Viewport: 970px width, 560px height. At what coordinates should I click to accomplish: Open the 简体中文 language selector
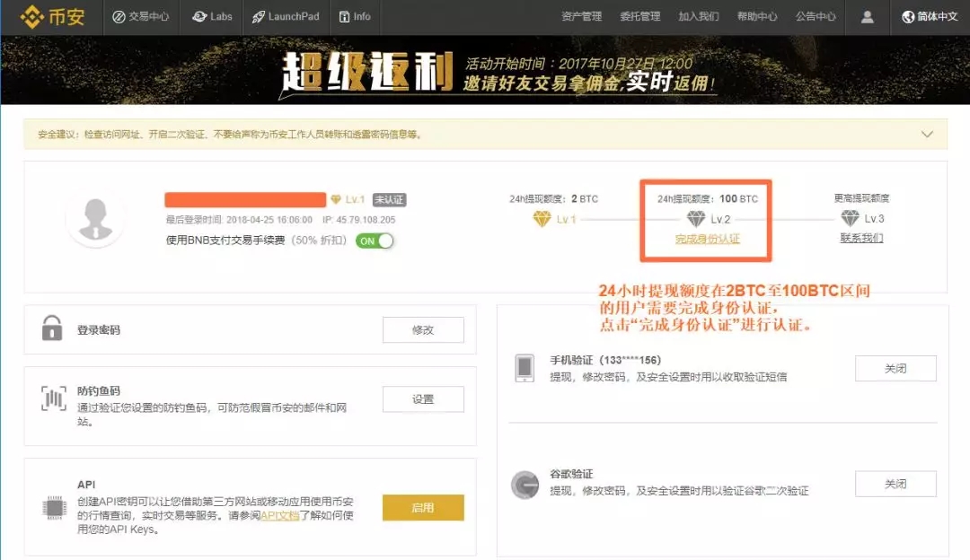click(x=930, y=17)
